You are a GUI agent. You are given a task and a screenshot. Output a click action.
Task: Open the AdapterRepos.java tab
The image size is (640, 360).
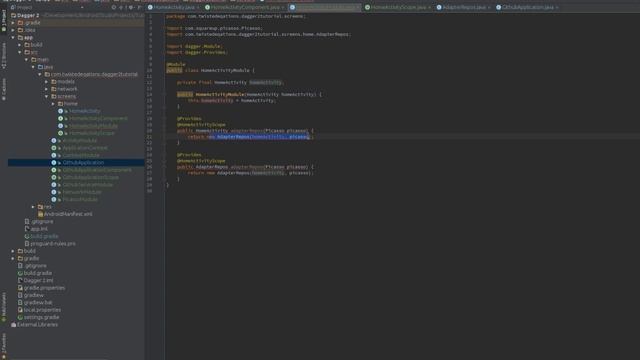click(464, 7)
